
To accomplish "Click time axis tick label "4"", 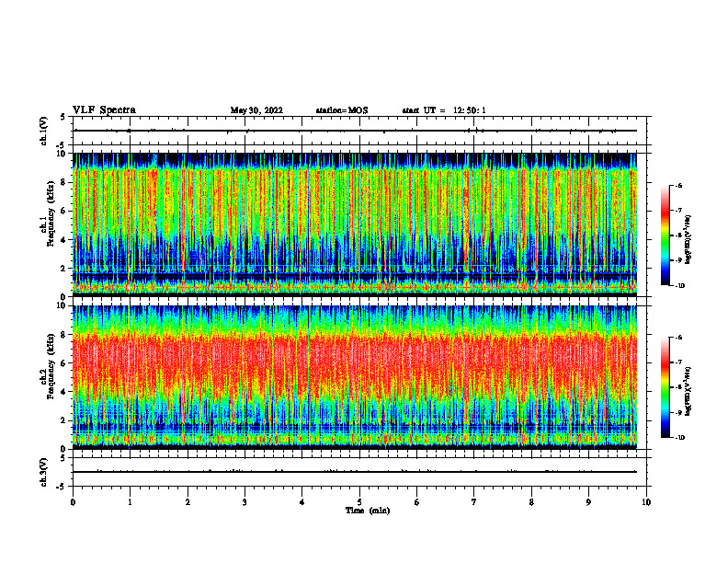I will pyautogui.click(x=302, y=502).
